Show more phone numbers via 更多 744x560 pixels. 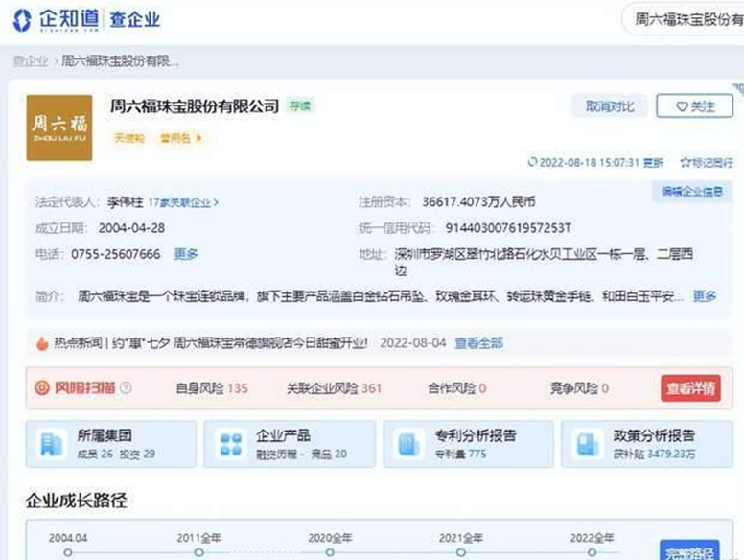pyautogui.click(x=186, y=254)
